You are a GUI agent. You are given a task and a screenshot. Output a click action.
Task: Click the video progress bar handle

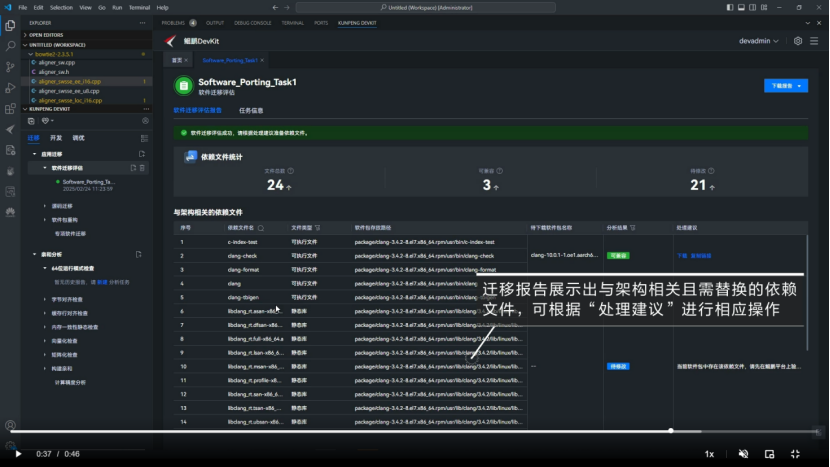tap(671, 431)
